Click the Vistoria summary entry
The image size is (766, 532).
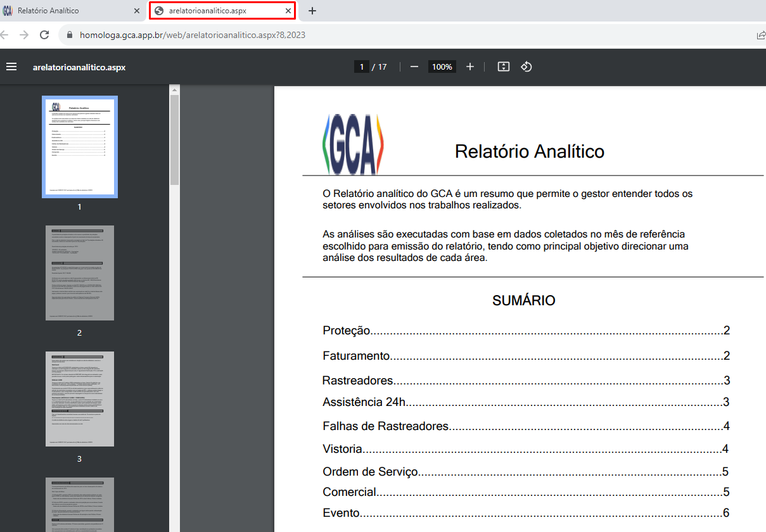click(x=527, y=449)
